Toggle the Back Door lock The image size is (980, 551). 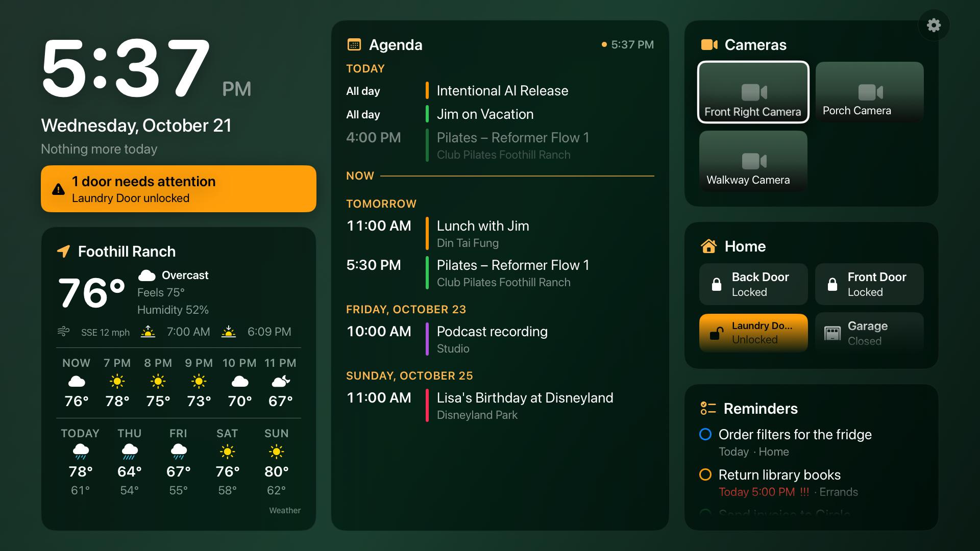coord(753,284)
